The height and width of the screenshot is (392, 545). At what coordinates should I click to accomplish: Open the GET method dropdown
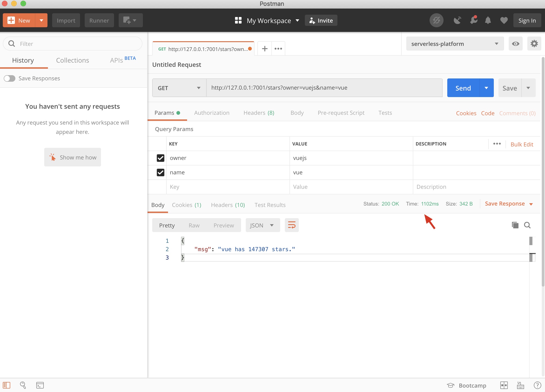tap(179, 88)
